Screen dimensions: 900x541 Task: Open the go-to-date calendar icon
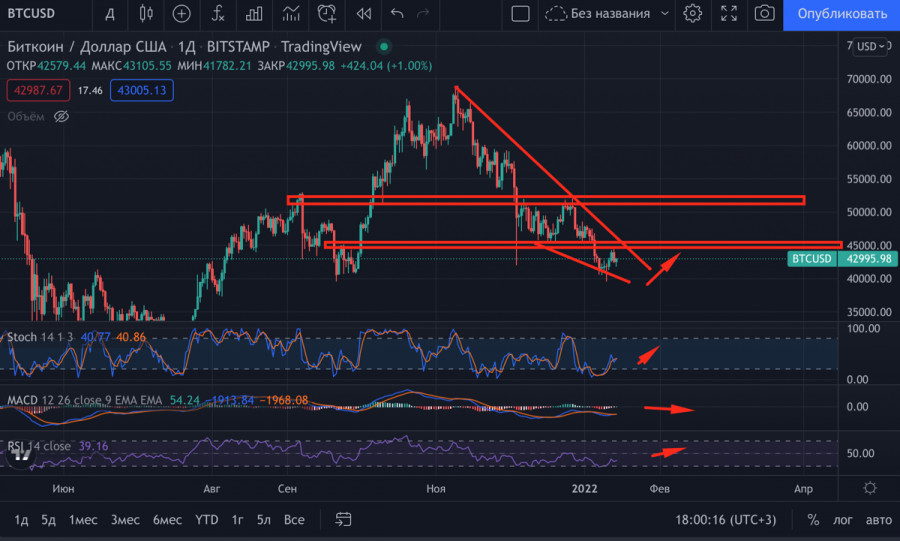point(343,520)
